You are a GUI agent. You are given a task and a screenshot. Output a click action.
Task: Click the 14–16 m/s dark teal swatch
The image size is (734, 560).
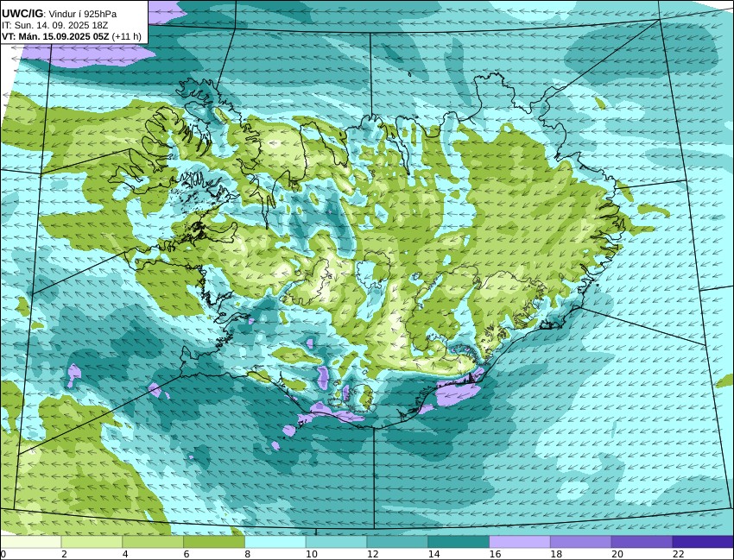[x=459, y=542]
